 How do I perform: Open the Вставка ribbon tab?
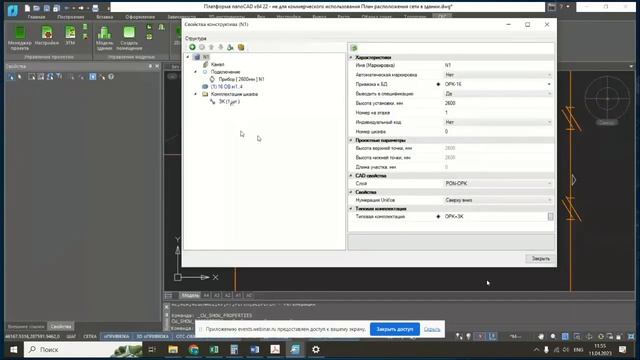tap(105, 17)
